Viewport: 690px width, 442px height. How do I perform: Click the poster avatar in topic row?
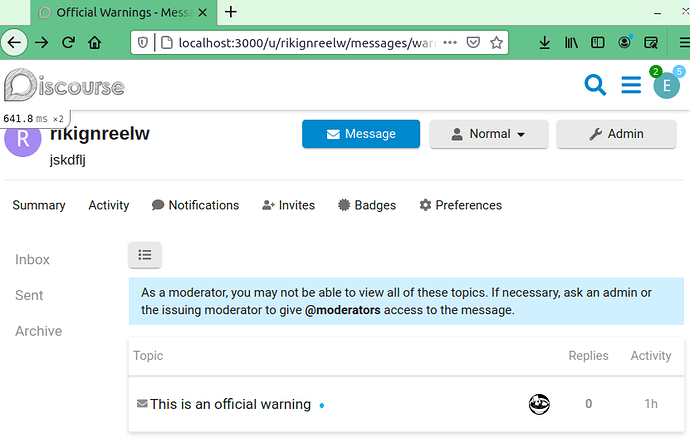pos(539,404)
